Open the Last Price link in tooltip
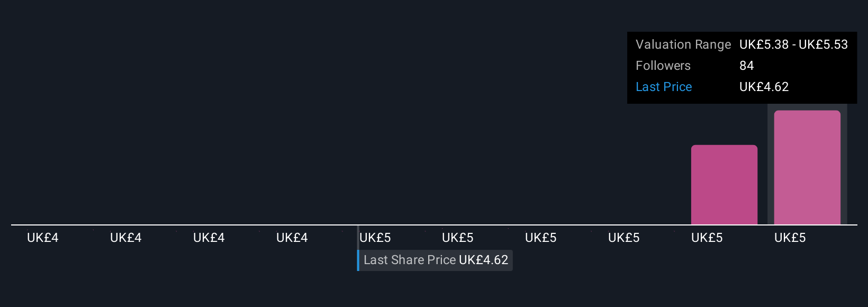Viewport: 868px width, 307px height. point(664,87)
